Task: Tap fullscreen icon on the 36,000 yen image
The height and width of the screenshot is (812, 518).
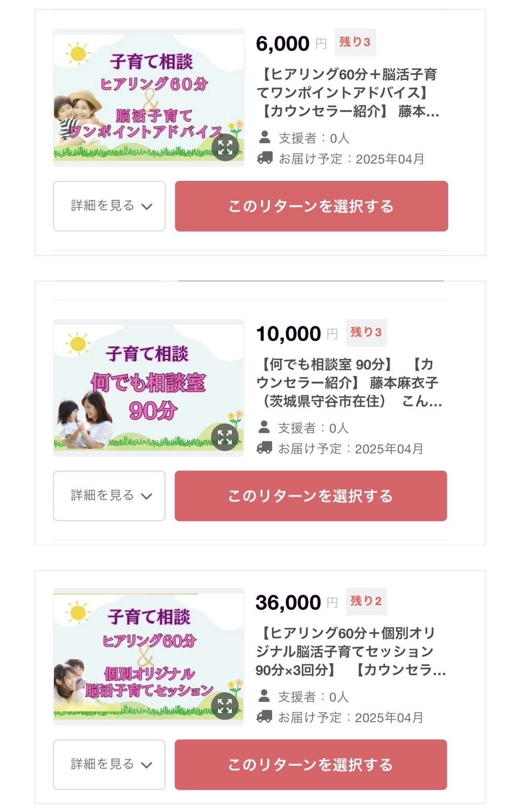Action: click(x=225, y=706)
